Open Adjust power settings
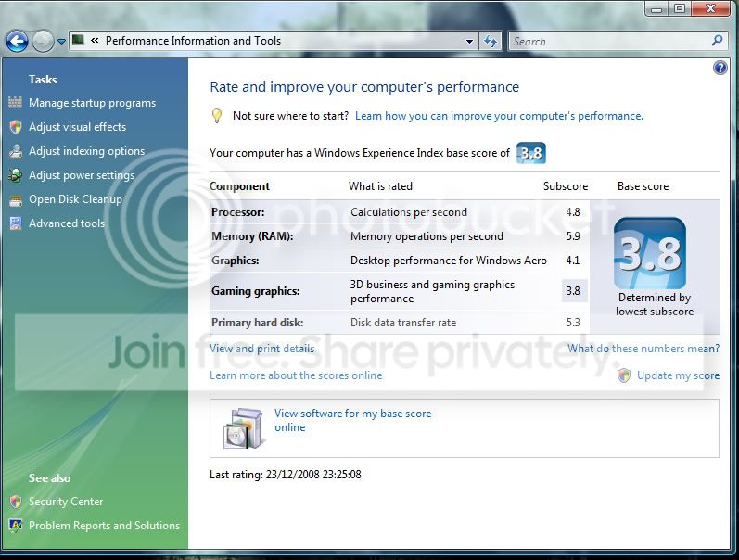The height and width of the screenshot is (560, 739). [x=82, y=175]
